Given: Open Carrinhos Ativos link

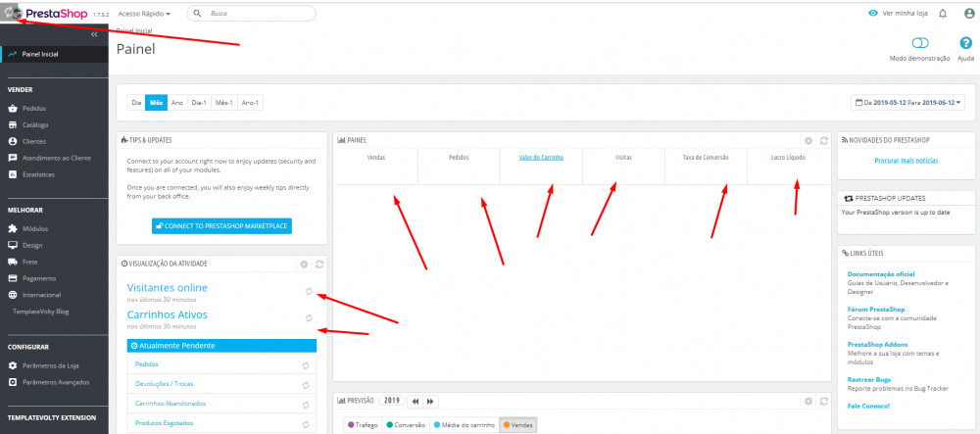Looking at the screenshot, I should (x=167, y=314).
